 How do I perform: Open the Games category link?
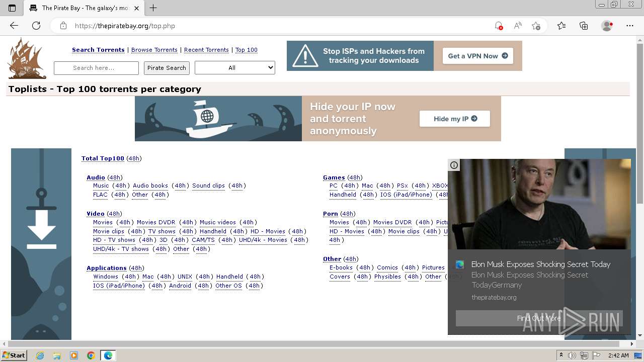pos(334,177)
